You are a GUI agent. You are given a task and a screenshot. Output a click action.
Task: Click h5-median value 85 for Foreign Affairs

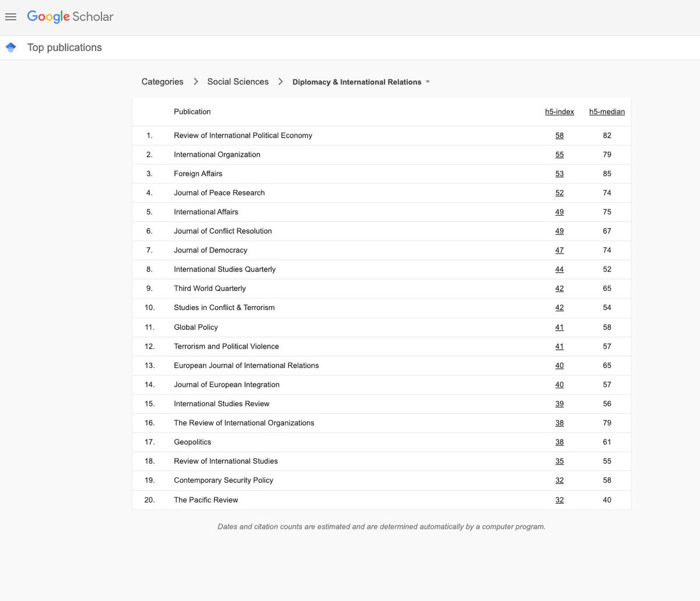click(x=607, y=174)
